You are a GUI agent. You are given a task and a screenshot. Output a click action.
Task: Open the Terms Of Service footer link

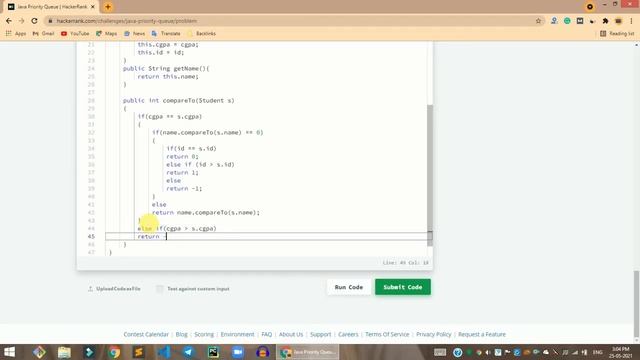point(387,334)
